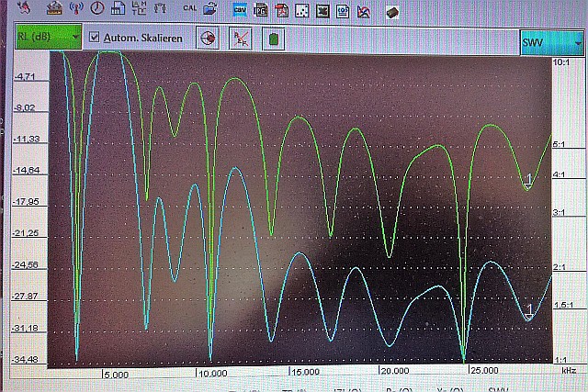Open the Smith chart view icon
This screenshot has width=588, height=392.
tap(209, 39)
